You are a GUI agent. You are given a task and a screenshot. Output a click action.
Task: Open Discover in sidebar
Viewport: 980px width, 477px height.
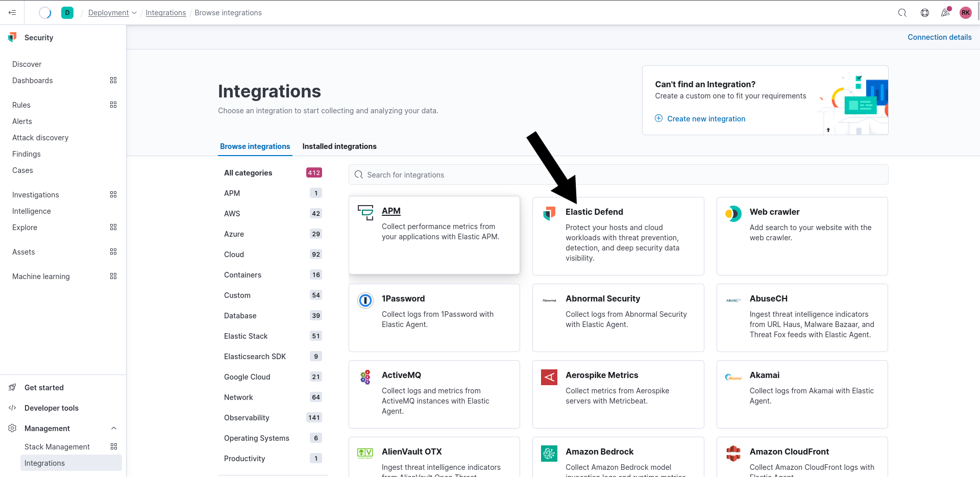point(27,64)
